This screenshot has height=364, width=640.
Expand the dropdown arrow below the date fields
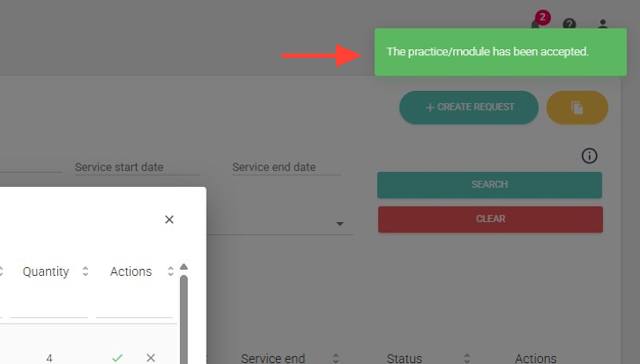[340, 225]
